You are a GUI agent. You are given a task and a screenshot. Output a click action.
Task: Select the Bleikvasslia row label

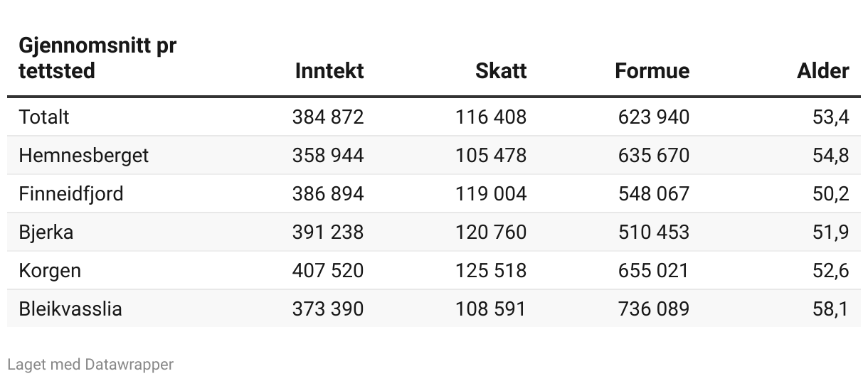click(70, 308)
